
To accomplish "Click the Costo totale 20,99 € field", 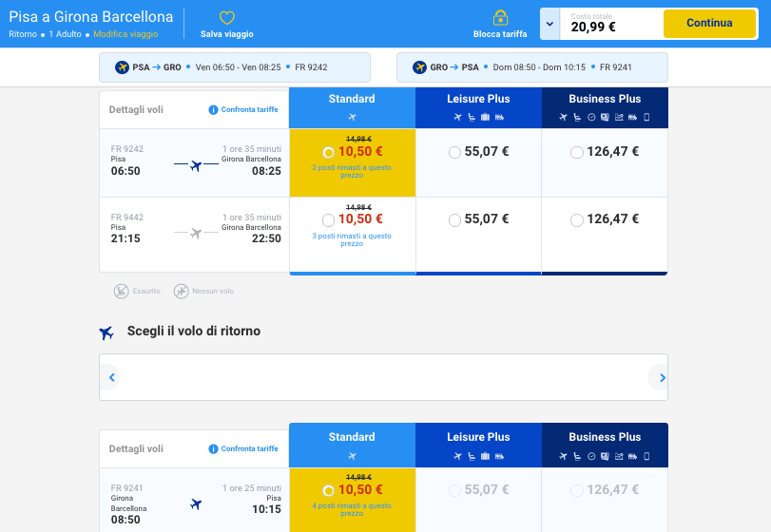I will coord(611,24).
